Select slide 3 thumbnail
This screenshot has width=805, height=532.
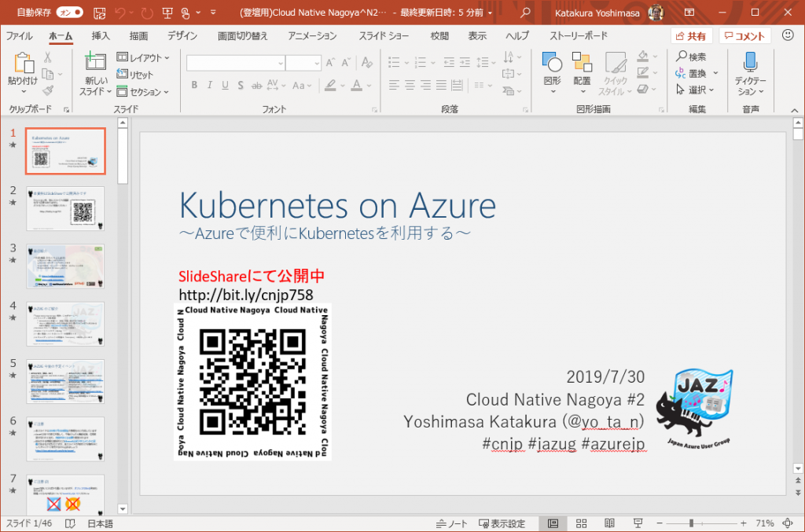[x=65, y=266]
